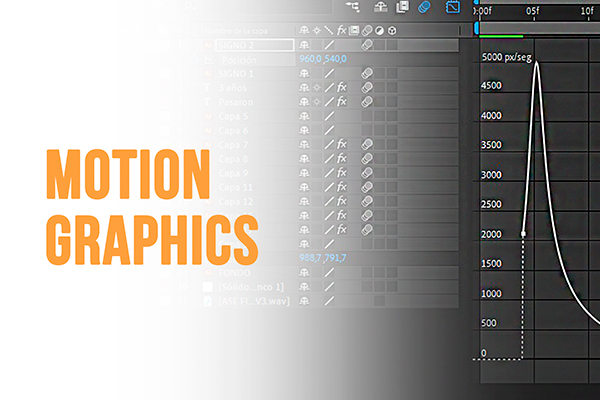The image size is (600, 400).
Task: Click the fx effects column header icon
Action: (x=341, y=30)
